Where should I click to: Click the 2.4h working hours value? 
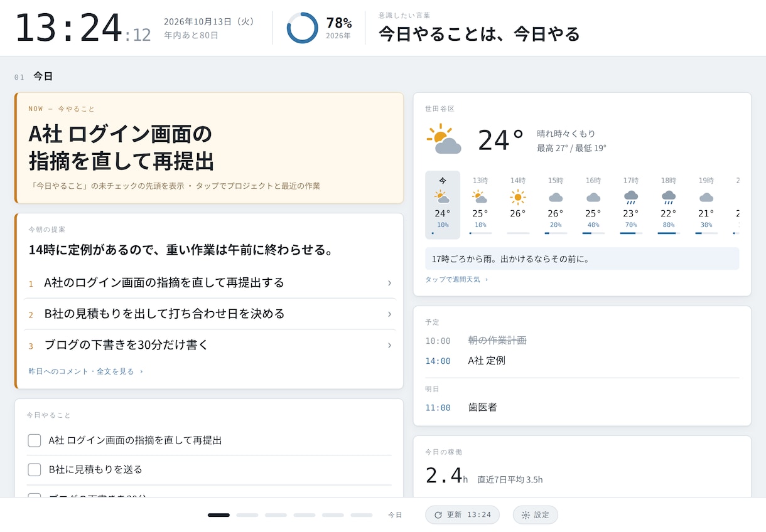click(447, 476)
